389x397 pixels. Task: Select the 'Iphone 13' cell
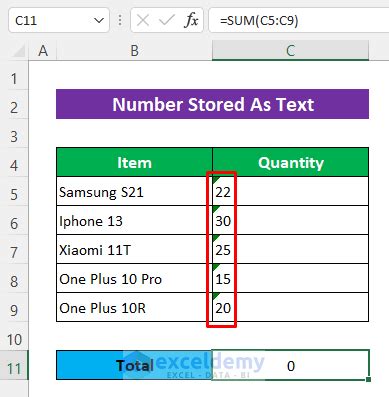(134, 220)
